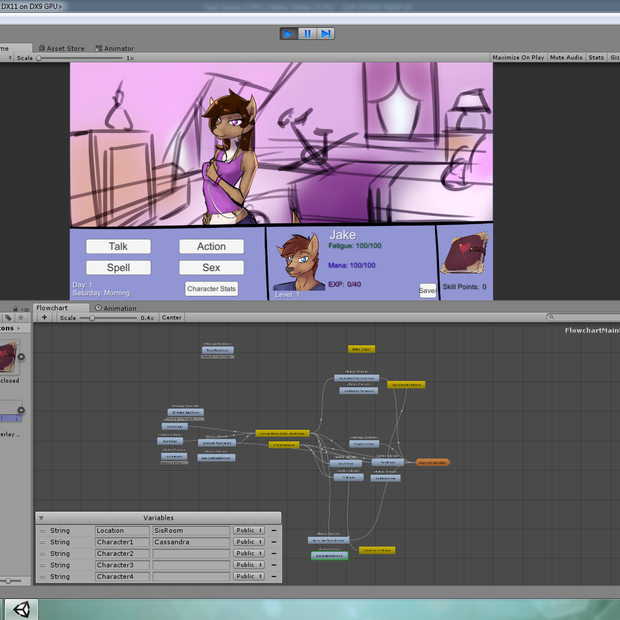Toggle the Stats overlay
Screen dimensions: 620x620
596,57
